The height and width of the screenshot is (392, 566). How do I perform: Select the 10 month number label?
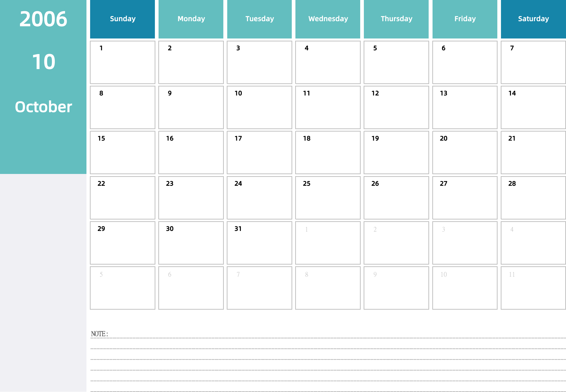click(43, 60)
